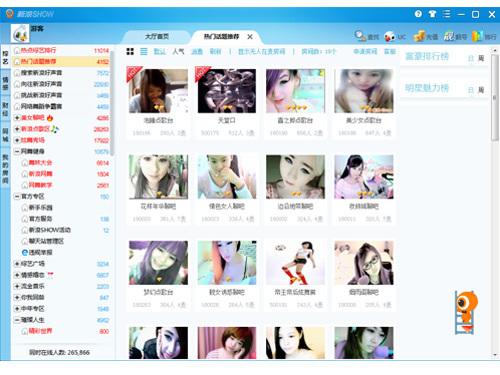Sort rooms by 人气
500x375 pixels.
(x=178, y=52)
